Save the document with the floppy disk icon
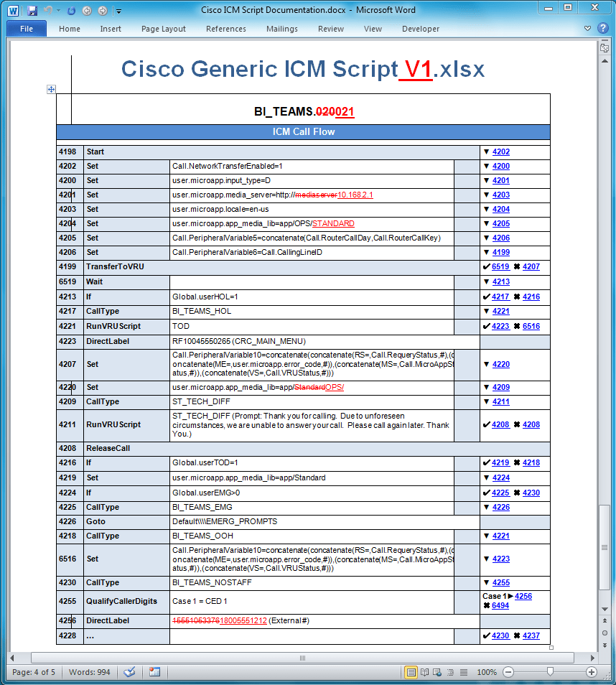The width and height of the screenshot is (616, 685). (x=32, y=11)
